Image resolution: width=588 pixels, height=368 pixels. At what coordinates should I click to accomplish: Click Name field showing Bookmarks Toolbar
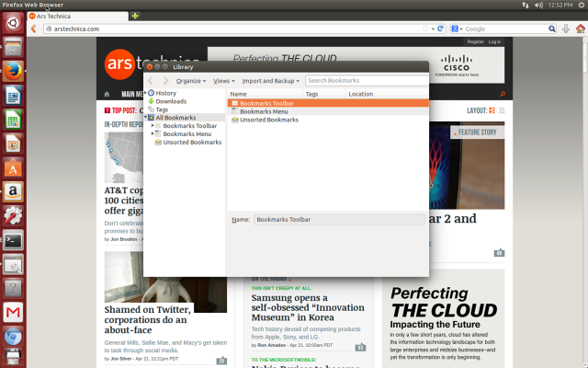point(339,220)
